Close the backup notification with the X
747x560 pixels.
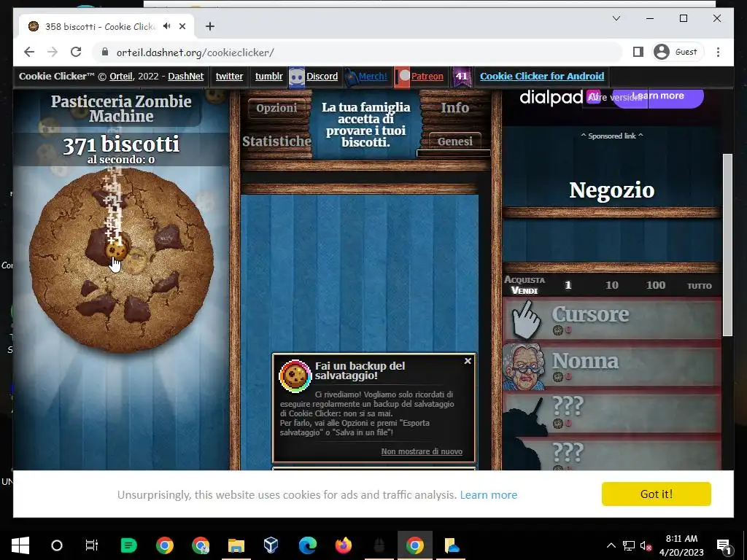point(468,361)
